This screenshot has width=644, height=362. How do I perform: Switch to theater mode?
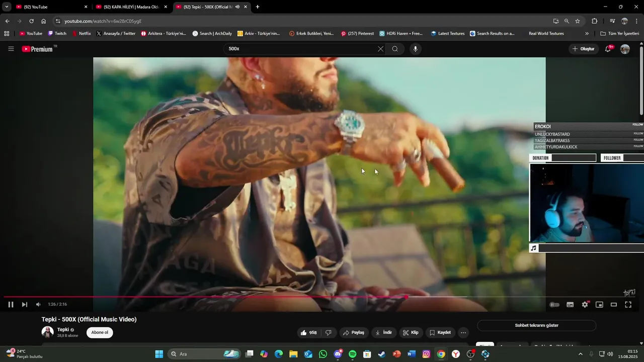[x=614, y=304]
